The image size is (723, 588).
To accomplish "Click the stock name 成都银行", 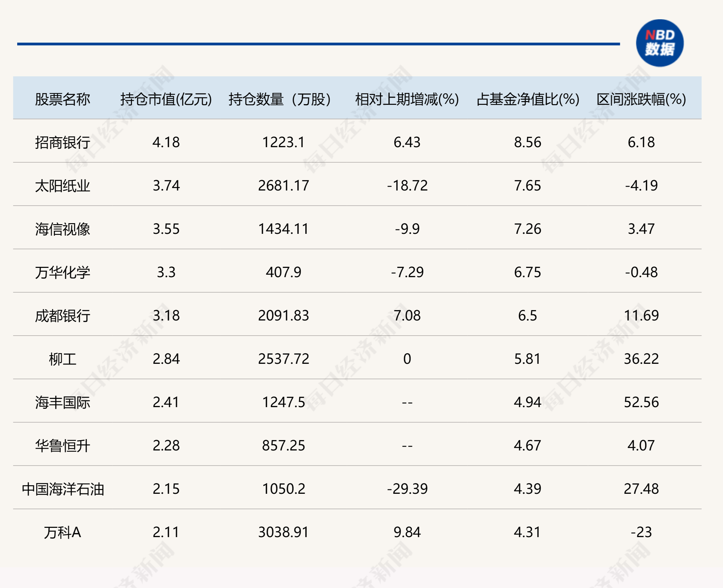I will 63,316.
